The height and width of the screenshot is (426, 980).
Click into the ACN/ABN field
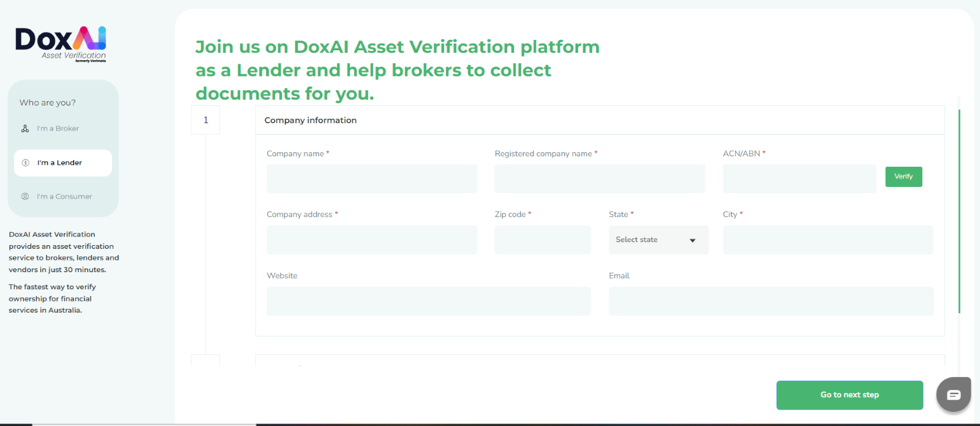(x=799, y=178)
